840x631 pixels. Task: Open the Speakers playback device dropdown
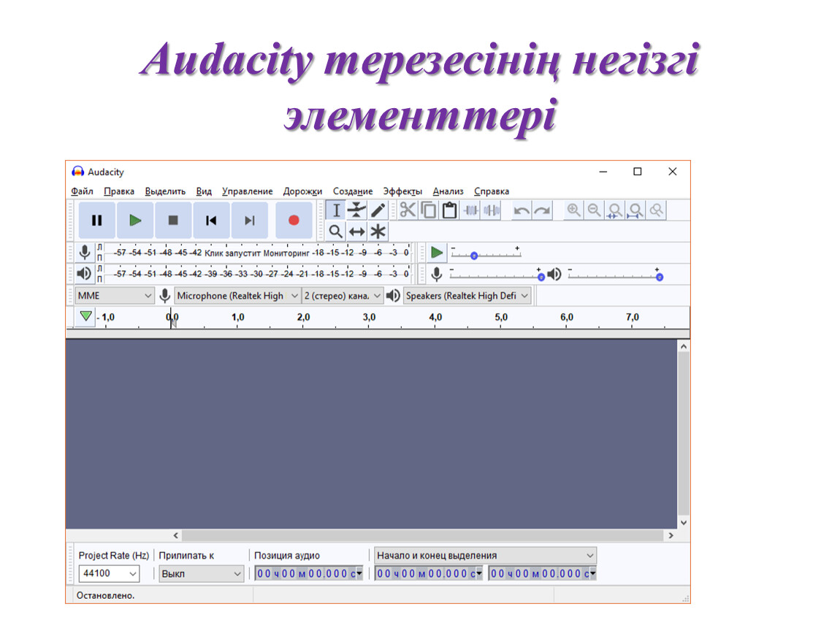(x=467, y=296)
